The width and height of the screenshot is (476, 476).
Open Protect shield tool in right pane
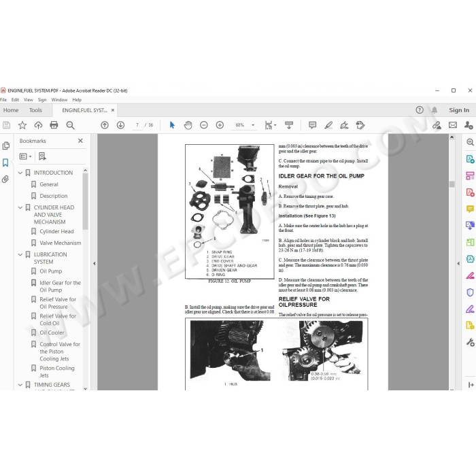[x=470, y=292]
